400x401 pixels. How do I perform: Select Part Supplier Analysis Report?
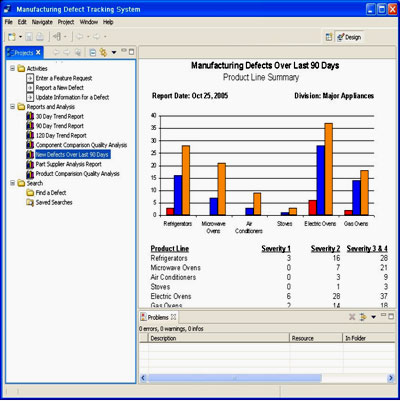(x=69, y=164)
